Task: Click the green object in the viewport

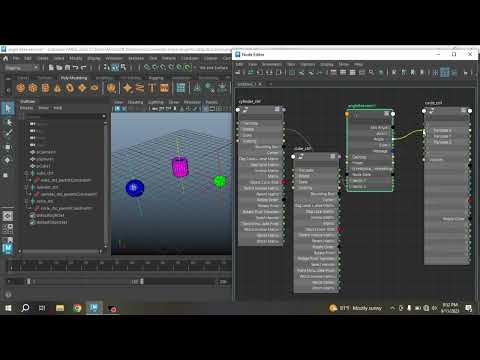Action: (220, 181)
